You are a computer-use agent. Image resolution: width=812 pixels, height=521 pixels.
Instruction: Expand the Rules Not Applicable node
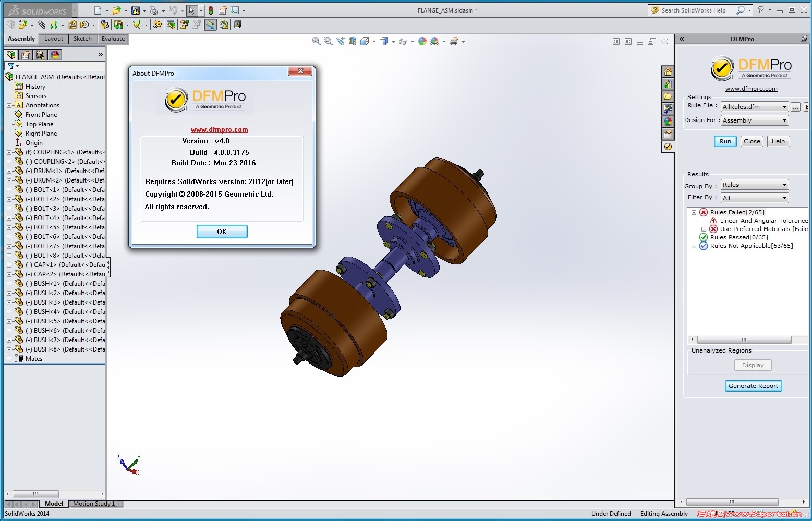[694, 246]
